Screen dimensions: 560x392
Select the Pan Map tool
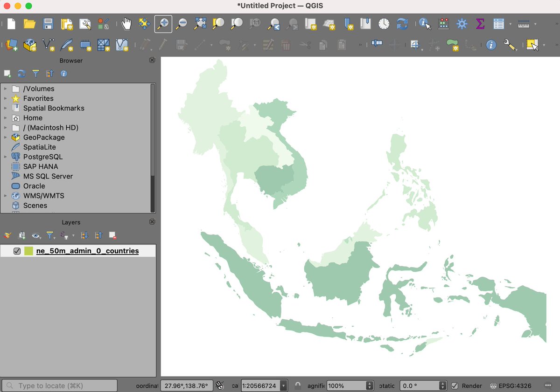pyautogui.click(x=126, y=23)
